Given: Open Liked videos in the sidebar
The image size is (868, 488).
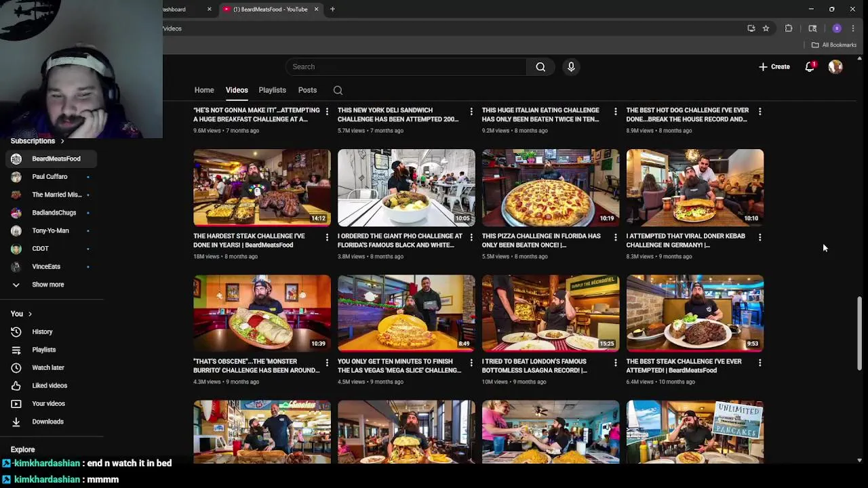Looking at the screenshot, I should (50, 386).
